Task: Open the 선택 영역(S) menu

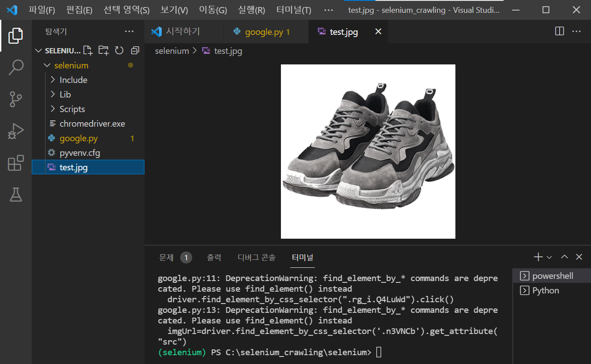Action: 126,10
